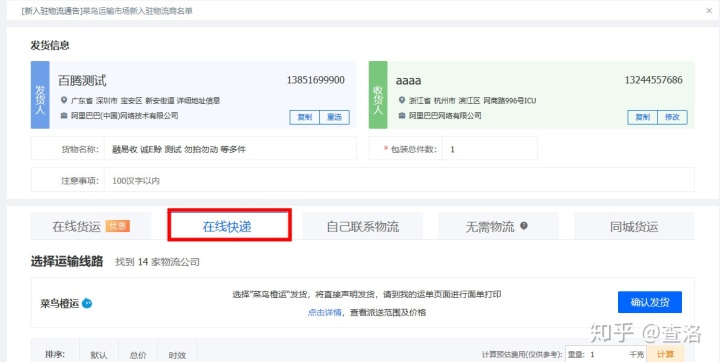The image size is (720, 362).
Task: Sort logistics companies by 时效
Action: pyautogui.click(x=177, y=354)
